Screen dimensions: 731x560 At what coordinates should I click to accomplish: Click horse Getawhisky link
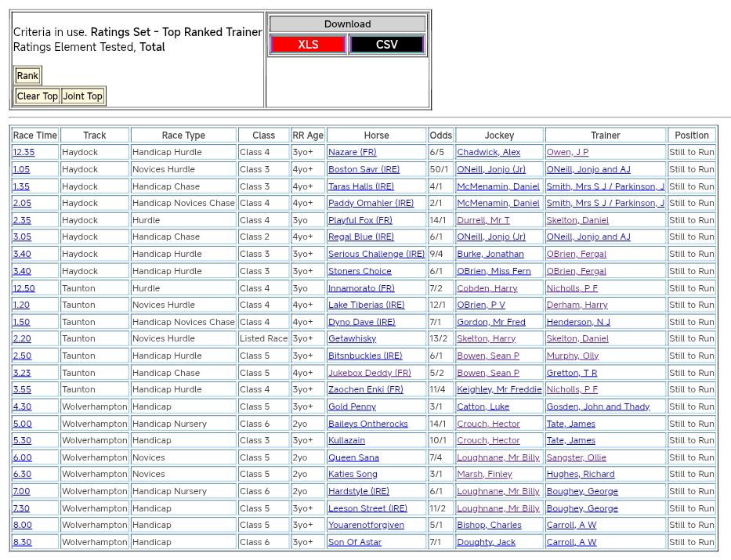point(352,339)
